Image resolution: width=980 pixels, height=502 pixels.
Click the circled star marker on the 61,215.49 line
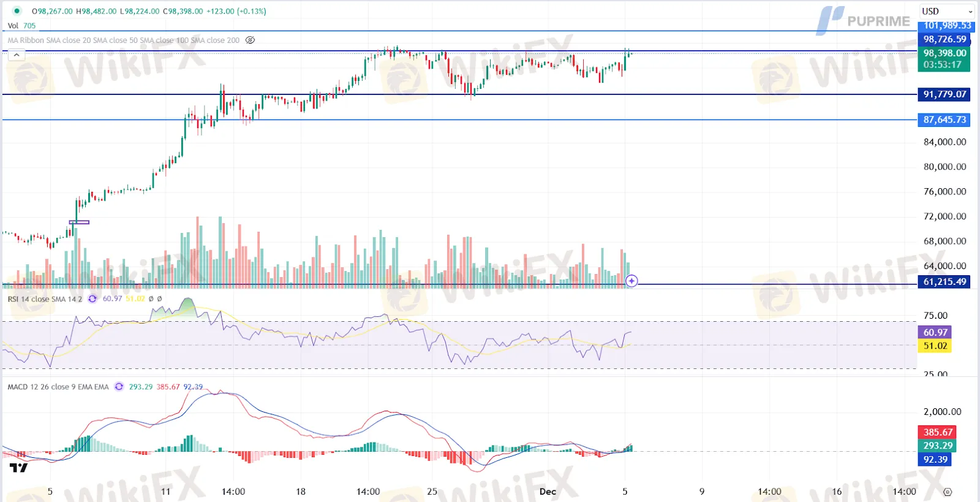coord(631,281)
